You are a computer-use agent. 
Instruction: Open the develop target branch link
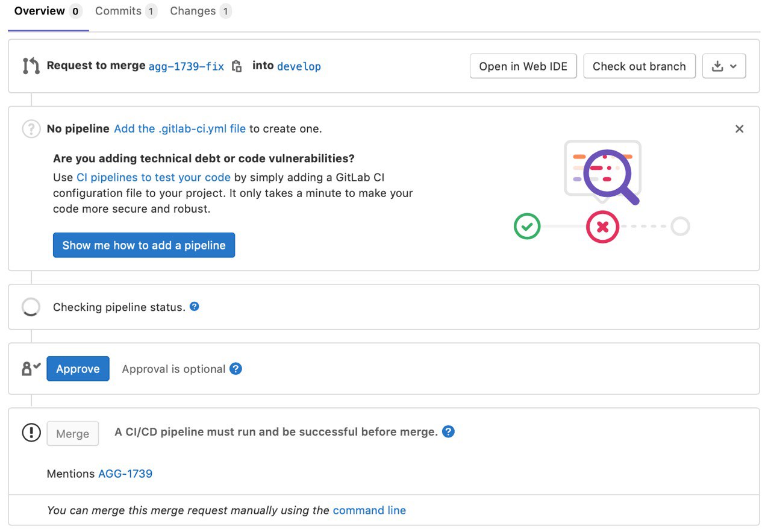tap(299, 66)
